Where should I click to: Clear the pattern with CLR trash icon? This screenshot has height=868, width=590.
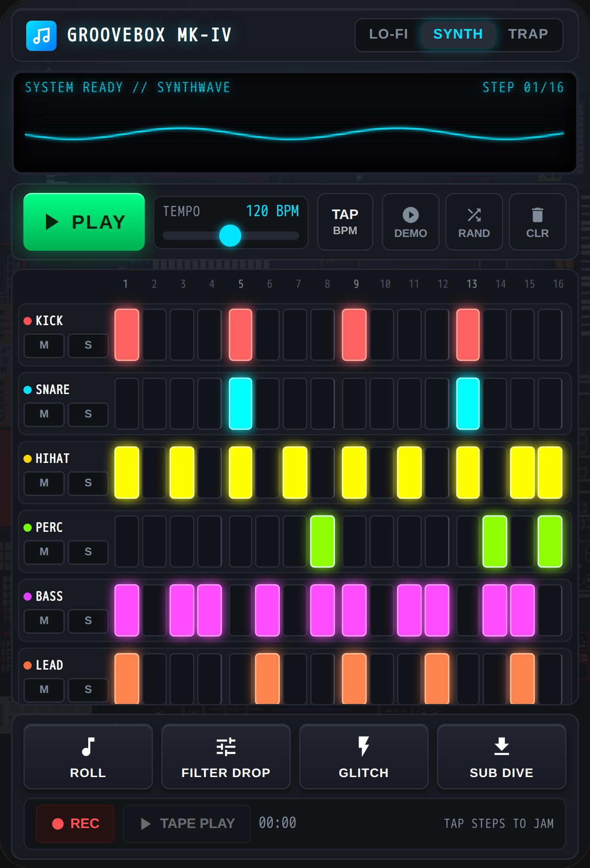537,222
